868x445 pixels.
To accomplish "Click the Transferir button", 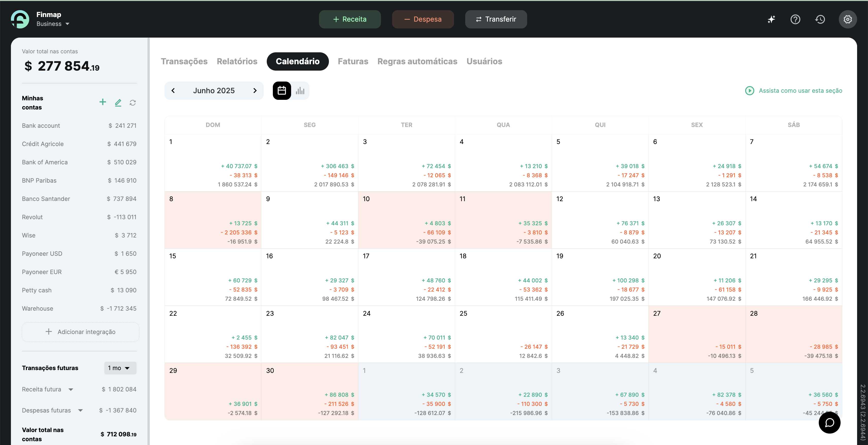I will click(x=496, y=19).
